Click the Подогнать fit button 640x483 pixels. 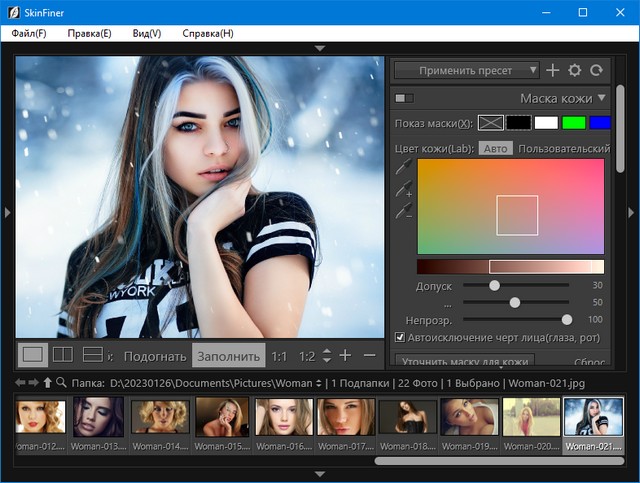click(155, 355)
